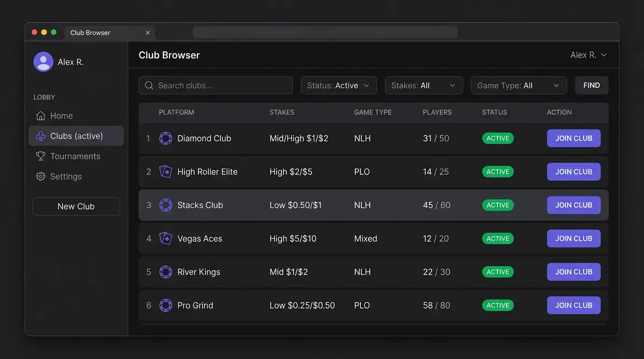Click the Diamond Club chip icon
Image resolution: width=644 pixels, height=359 pixels.
(x=166, y=138)
